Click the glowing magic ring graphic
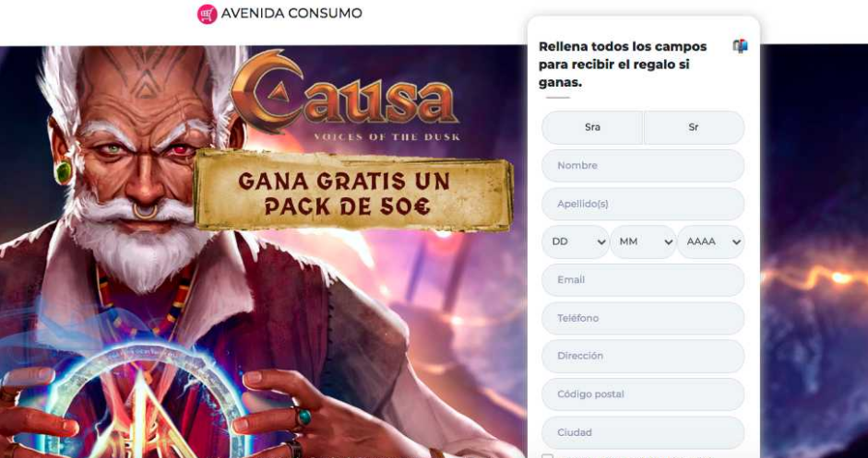 click(x=149, y=403)
